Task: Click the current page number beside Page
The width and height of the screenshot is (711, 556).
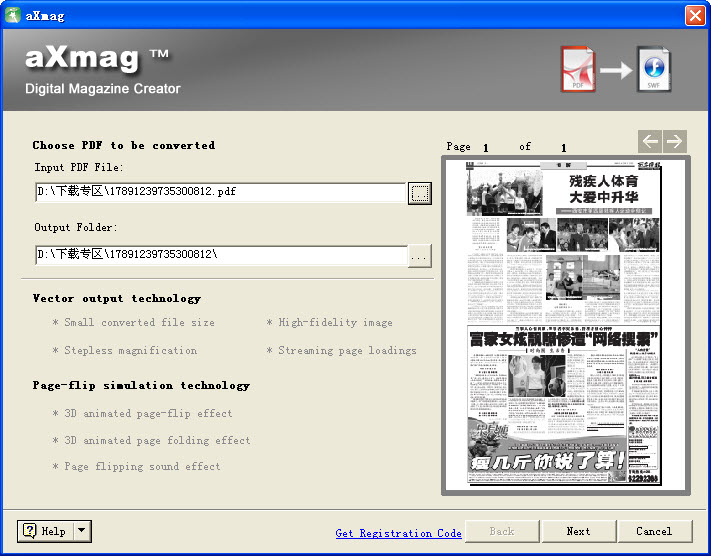Action: (x=486, y=148)
